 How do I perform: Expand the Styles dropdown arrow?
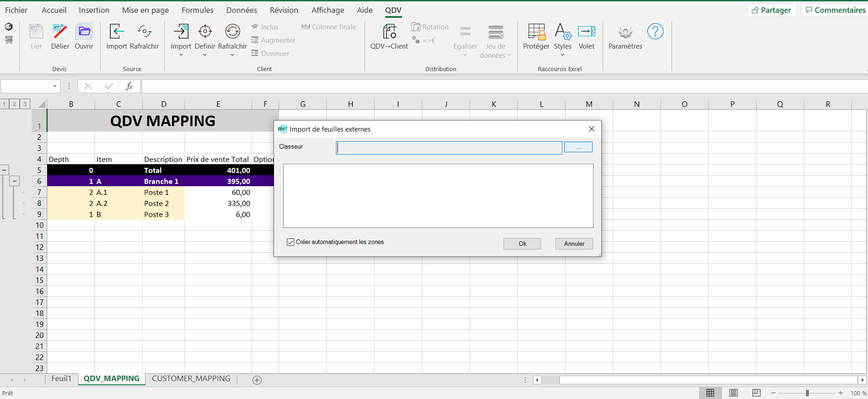(563, 55)
